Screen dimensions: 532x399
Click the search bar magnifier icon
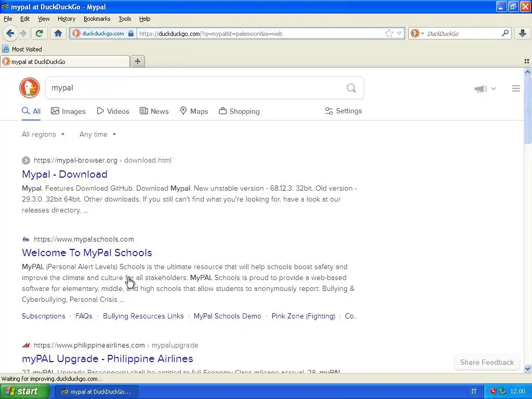[x=505, y=33]
